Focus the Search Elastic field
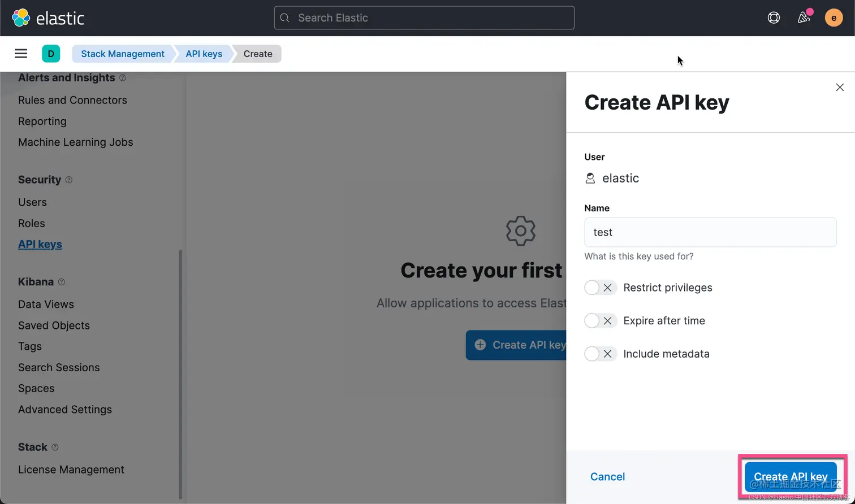 pos(424,18)
